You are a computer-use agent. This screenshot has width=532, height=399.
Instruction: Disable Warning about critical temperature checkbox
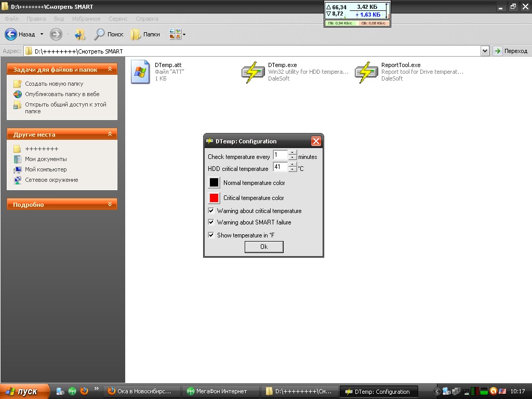(x=211, y=211)
